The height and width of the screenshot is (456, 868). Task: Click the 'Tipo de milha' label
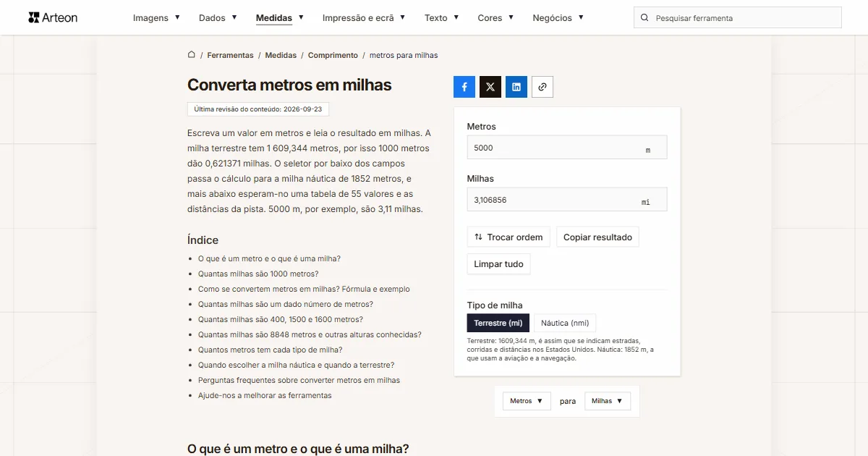[x=495, y=305]
